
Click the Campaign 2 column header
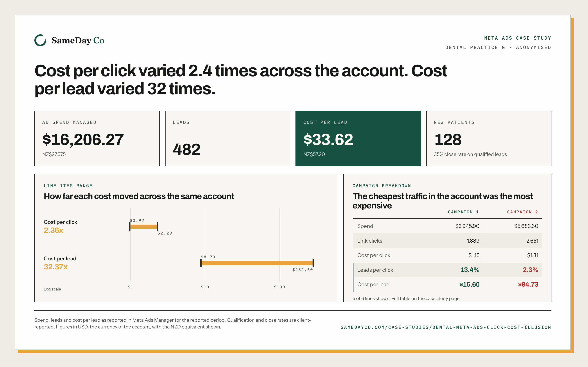click(523, 212)
